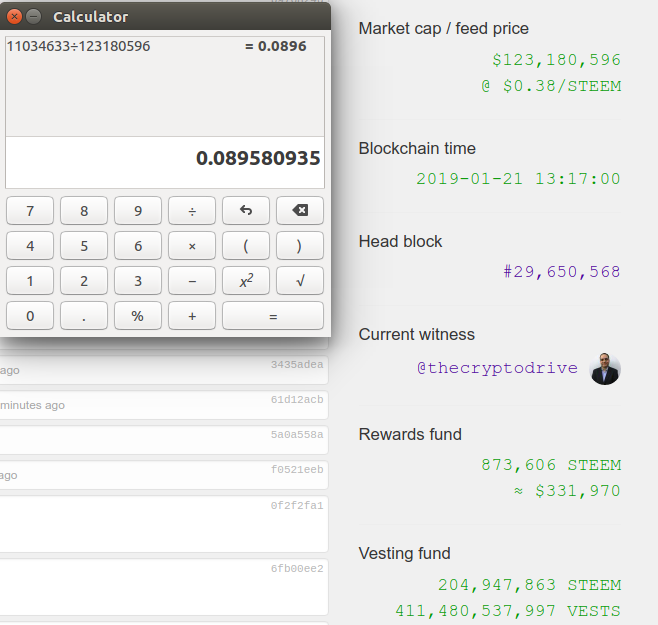Click the plus operator button

[x=192, y=316]
